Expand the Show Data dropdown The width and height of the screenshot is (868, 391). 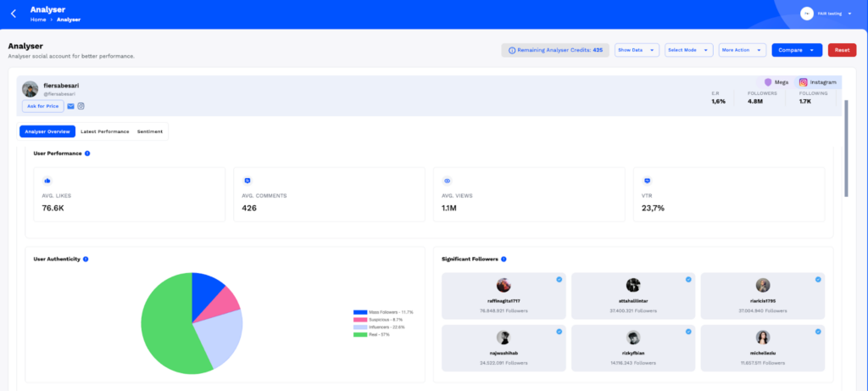point(637,50)
